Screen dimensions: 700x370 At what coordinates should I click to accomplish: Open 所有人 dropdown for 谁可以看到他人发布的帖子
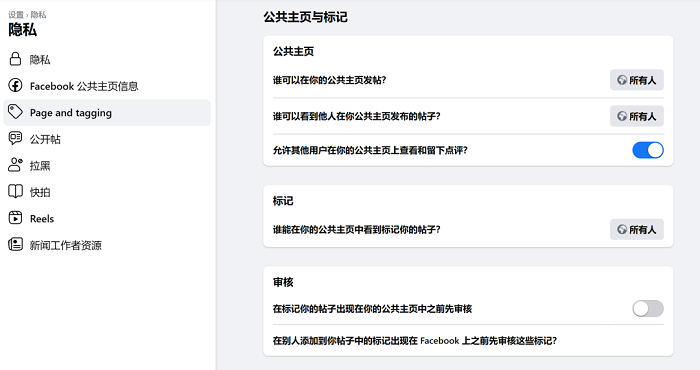click(637, 116)
